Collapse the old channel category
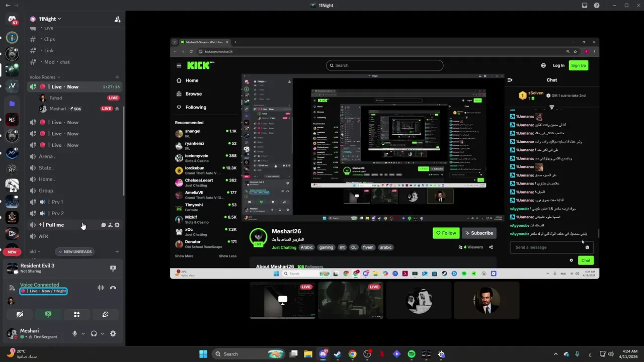644x362 pixels. coord(35,251)
